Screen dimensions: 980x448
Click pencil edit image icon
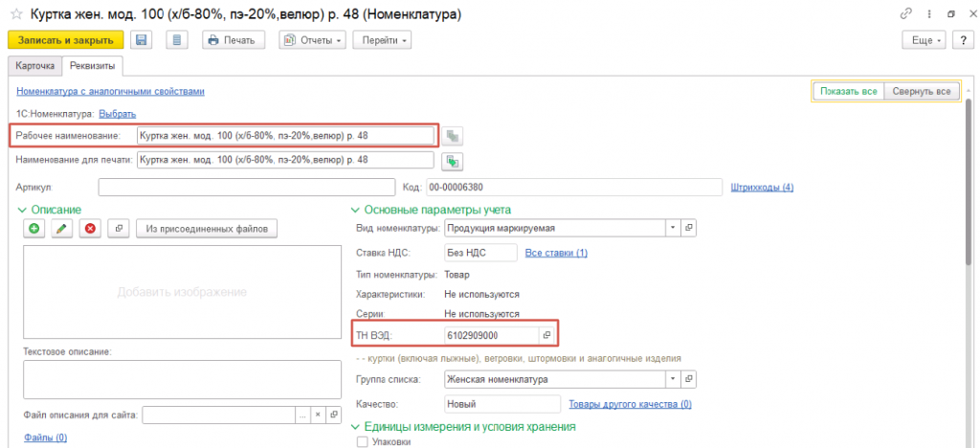[62, 228]
